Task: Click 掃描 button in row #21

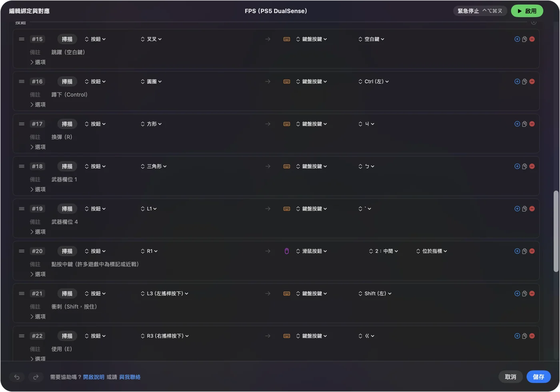Action: pyautogui.click(x=67, y=293)
